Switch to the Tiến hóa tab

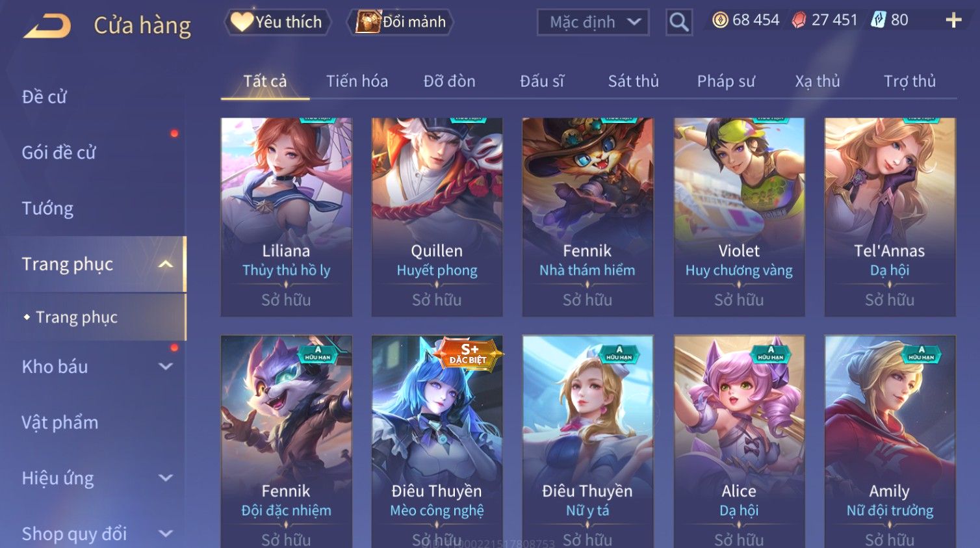[357, 81]
